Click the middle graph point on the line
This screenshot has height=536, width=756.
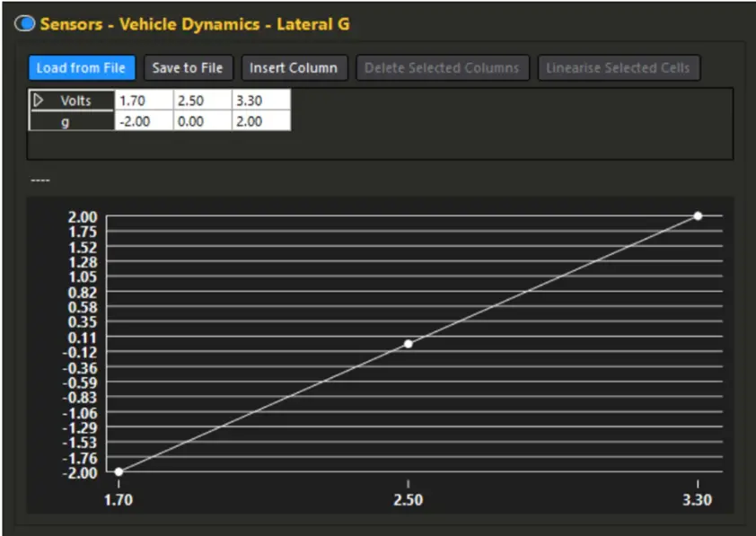409,344
